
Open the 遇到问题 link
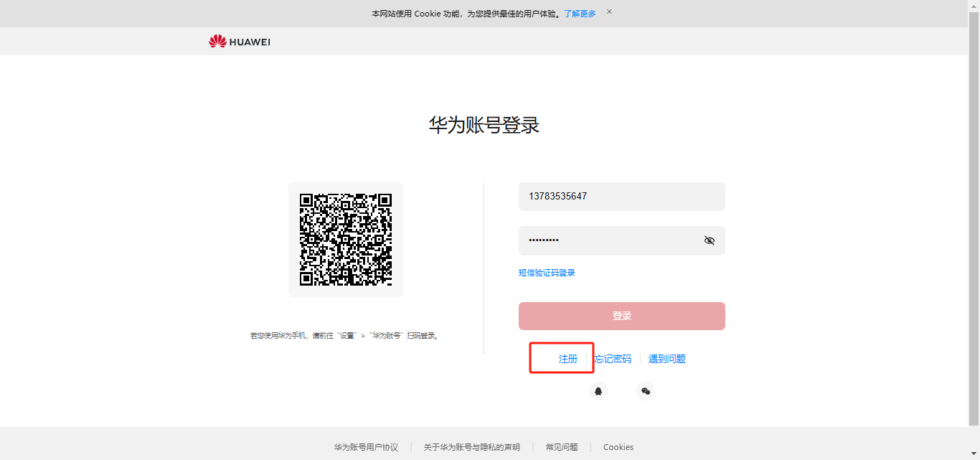[667, 359]
